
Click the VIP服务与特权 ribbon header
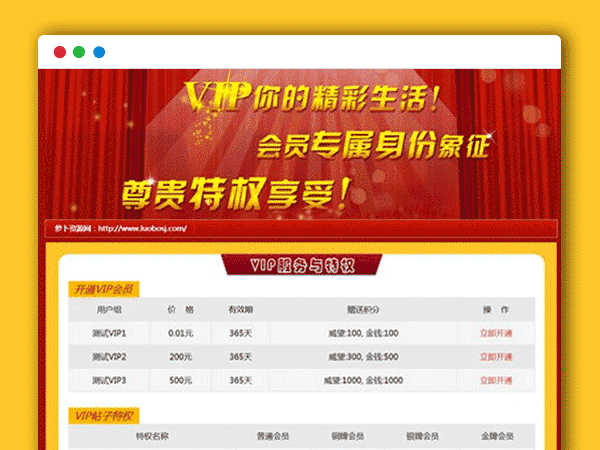click(x=301, y=265)
